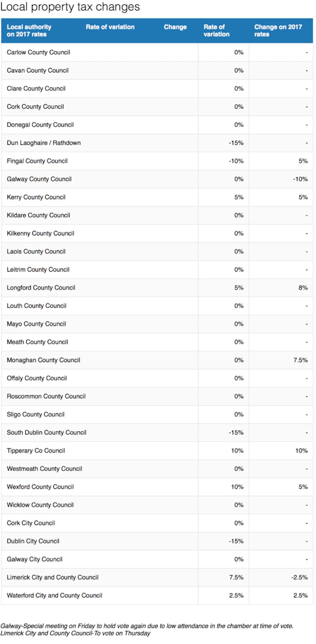Screen dimensions: 316x644
Task: Click Limerick City and County Council's -2.5% cell
Action: coord(299,577)
